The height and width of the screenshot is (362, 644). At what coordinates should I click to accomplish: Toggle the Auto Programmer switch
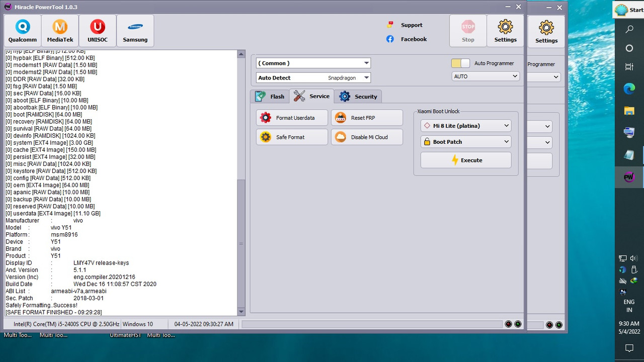point(460,63)
